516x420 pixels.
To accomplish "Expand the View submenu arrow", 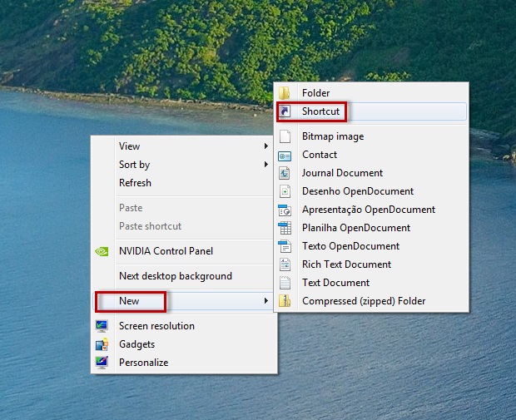I will click(266, 146).
